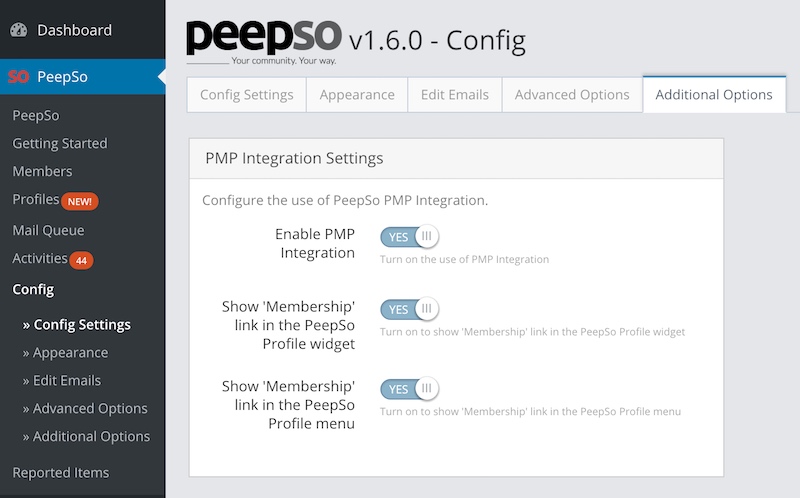Screen dimensions: 800x498
Task: Open PeepSo submenu link
Action: point(36,115)
